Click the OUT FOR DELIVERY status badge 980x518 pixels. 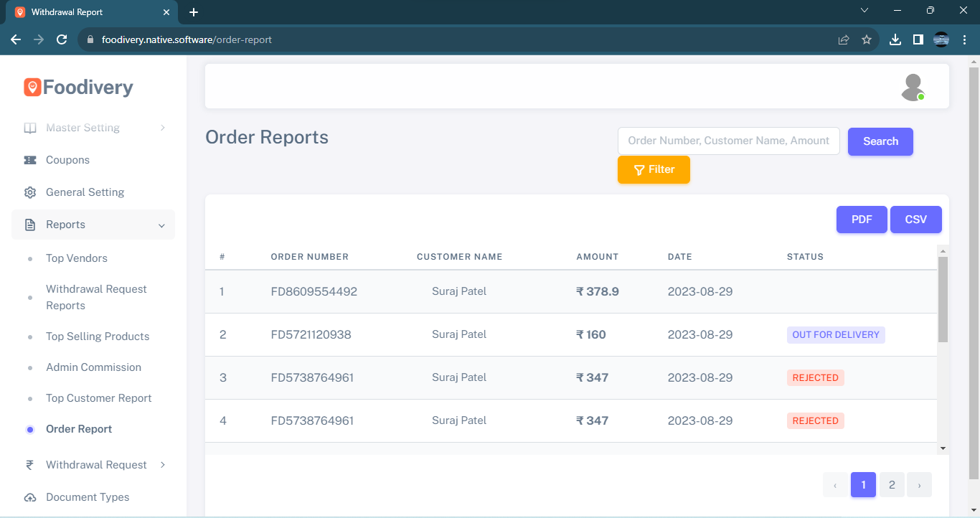click(836, 335)
